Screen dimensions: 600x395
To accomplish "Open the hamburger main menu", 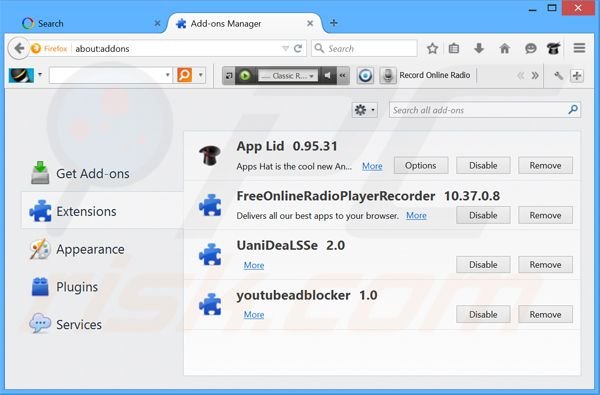I will [579, 48].
